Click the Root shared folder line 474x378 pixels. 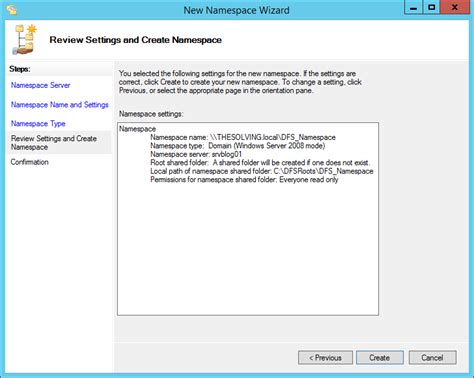point(260,163)
